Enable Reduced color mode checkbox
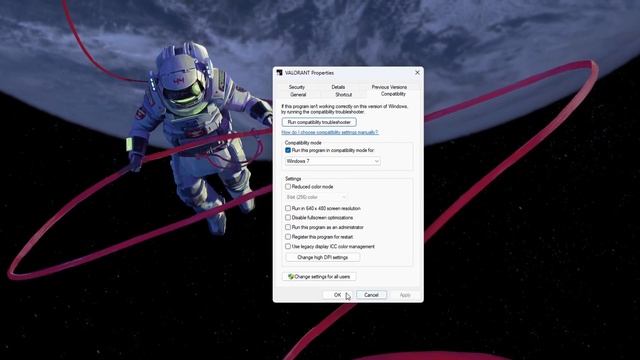Viewport: 640px width, 360px height. (288, 187)
